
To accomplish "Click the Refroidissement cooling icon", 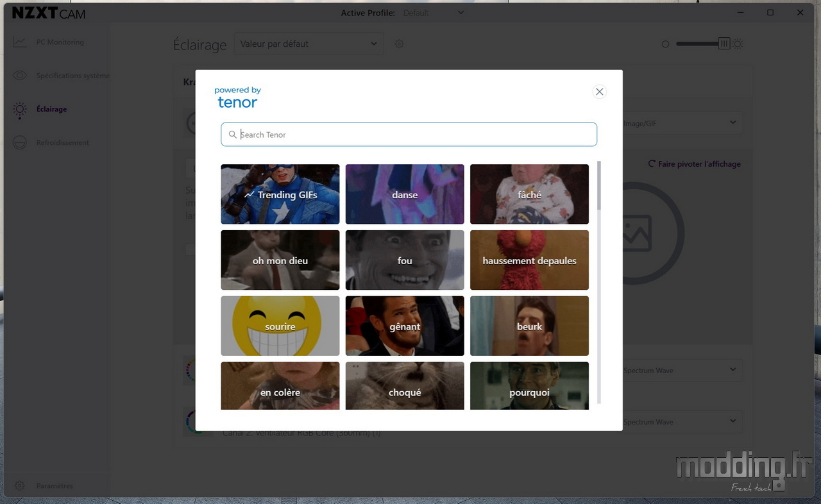I will 20,142.
